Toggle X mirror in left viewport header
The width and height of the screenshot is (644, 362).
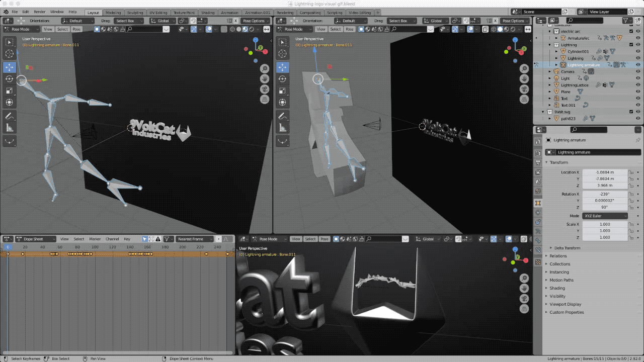(x=236, y=21)
